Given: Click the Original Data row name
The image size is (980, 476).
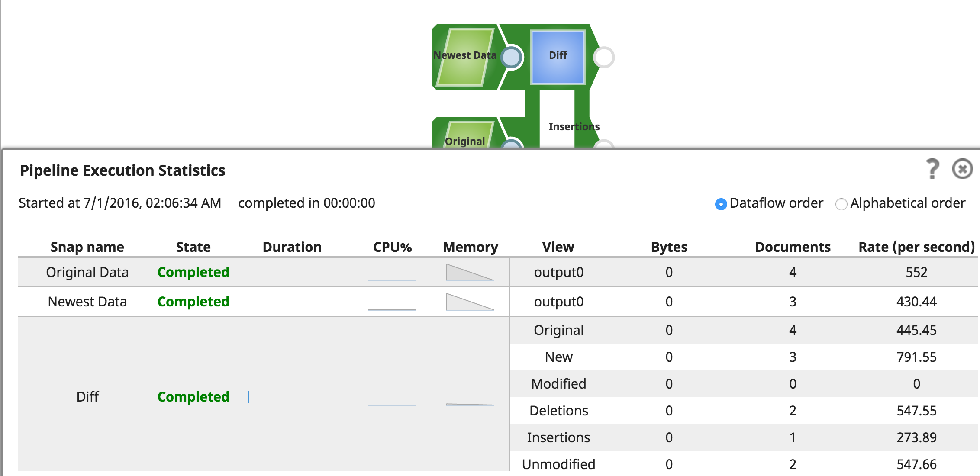Looking at the screenshot, I should [x=87, y=272].
